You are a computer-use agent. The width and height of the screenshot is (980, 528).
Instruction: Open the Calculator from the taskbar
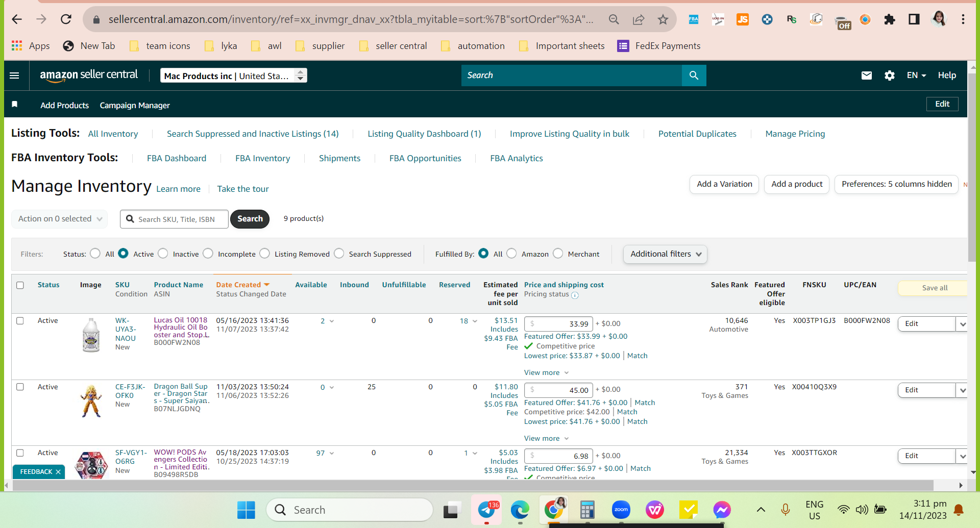587,510
